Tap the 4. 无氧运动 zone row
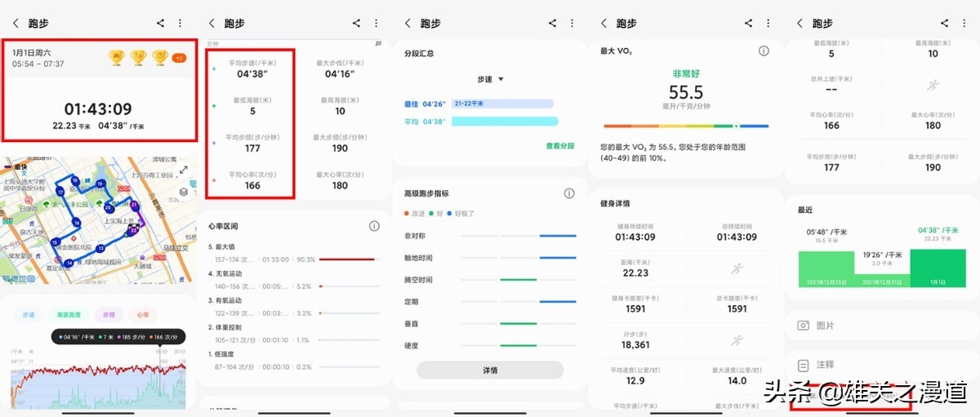980x417 pixels. (294, 281)
